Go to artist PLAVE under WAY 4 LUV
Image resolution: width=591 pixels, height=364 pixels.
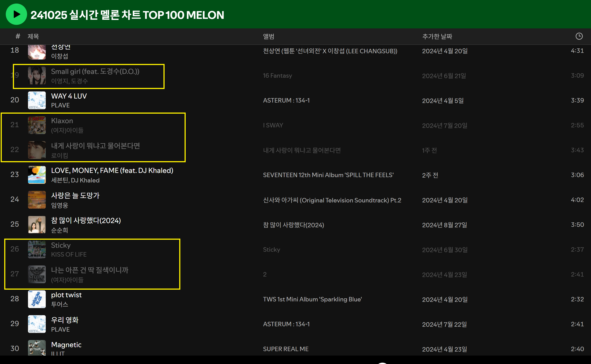(60, 105)
